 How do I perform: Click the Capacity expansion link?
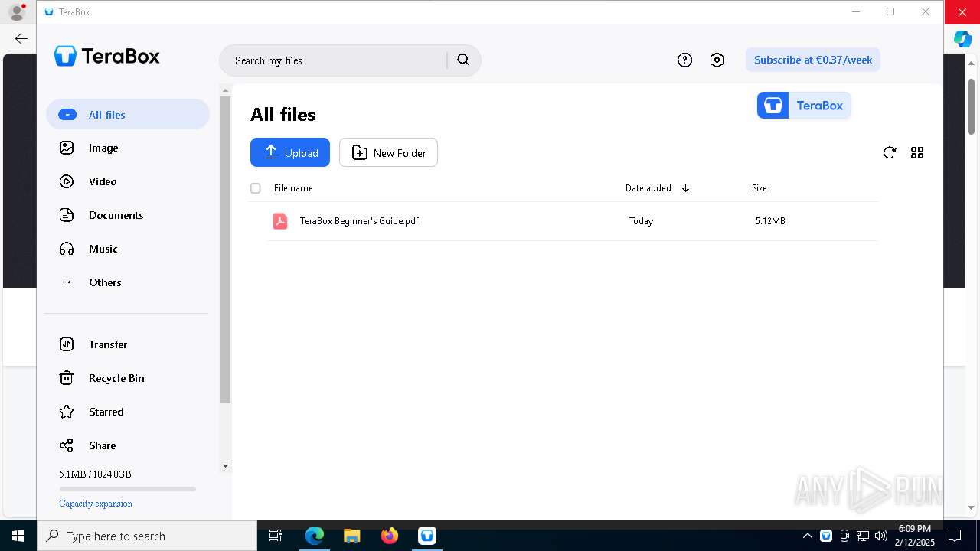(96, 504)
